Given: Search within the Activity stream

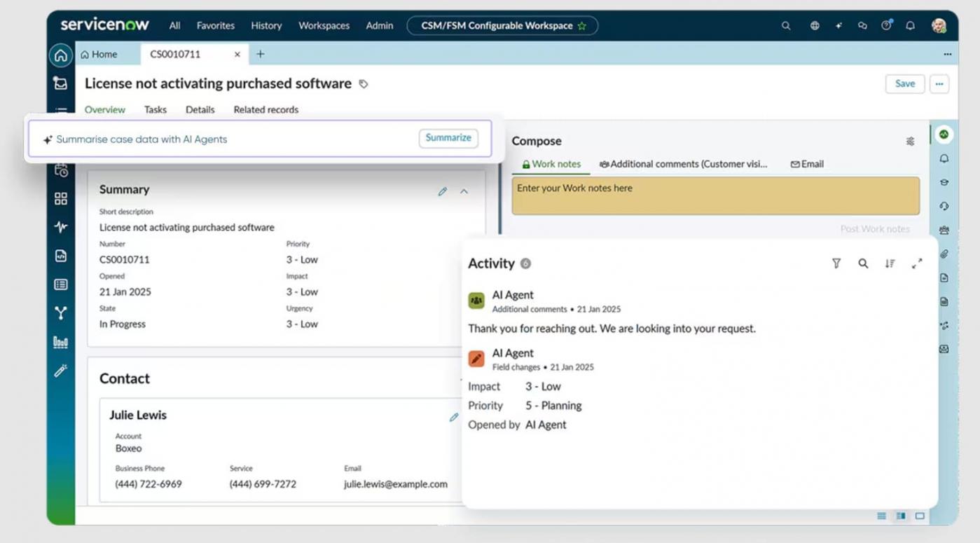Looking at the screenshot, I should click(863, 263).
